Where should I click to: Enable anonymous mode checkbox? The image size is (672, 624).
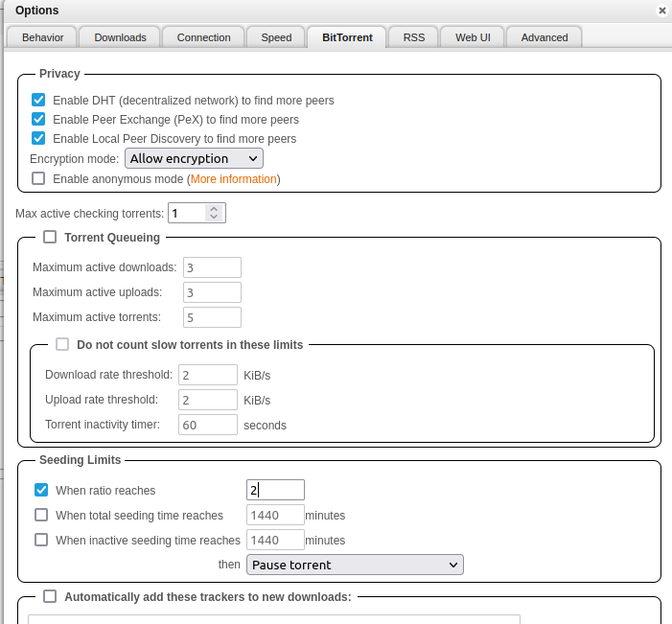pyautogui.click(x=39, y=178)
